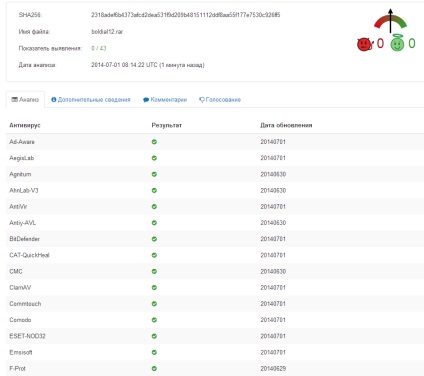Click the CAT-QuickHeal antivirus name

point(29,255)
